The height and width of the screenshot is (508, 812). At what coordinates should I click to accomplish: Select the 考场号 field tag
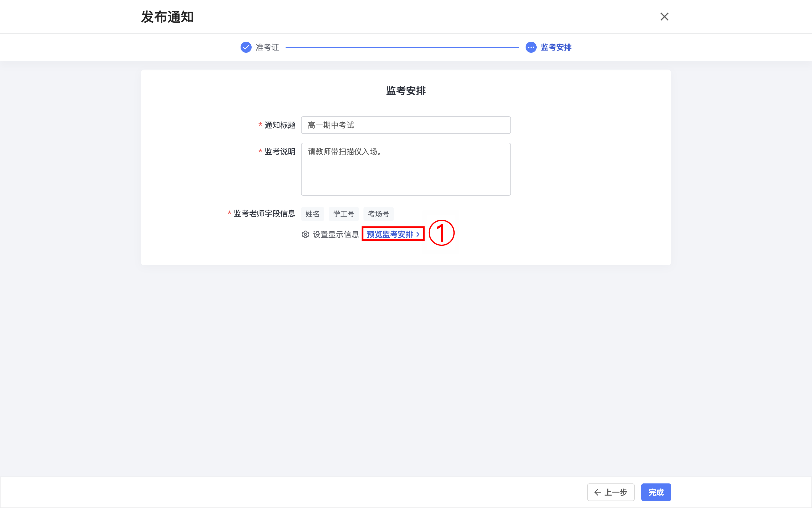[x=378, y=214]
